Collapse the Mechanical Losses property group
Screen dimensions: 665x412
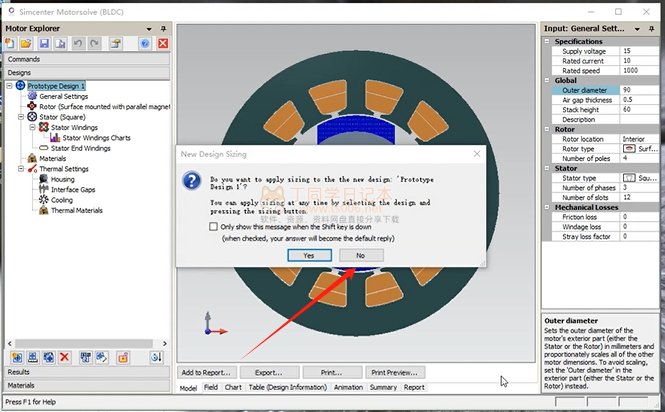[547, 206]
